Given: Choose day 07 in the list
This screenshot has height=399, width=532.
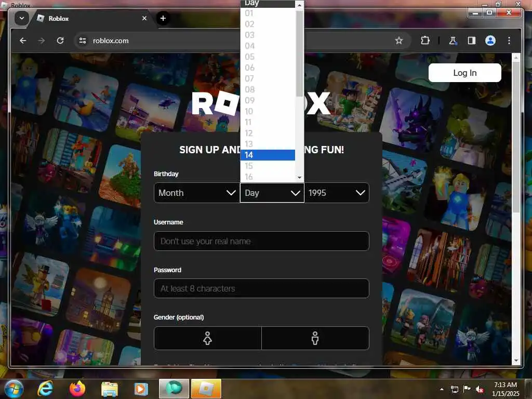Looking at the screenshot, I should [x=268, y=78].
